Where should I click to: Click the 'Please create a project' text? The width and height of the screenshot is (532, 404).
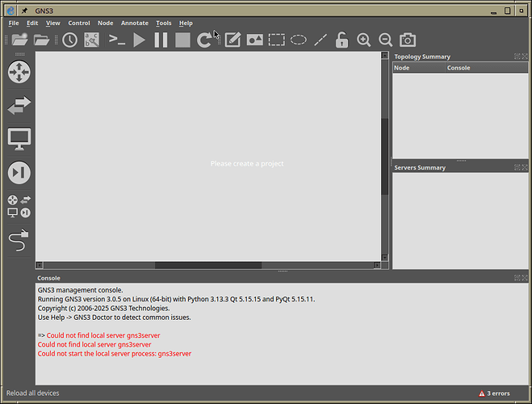coord(247,164)
